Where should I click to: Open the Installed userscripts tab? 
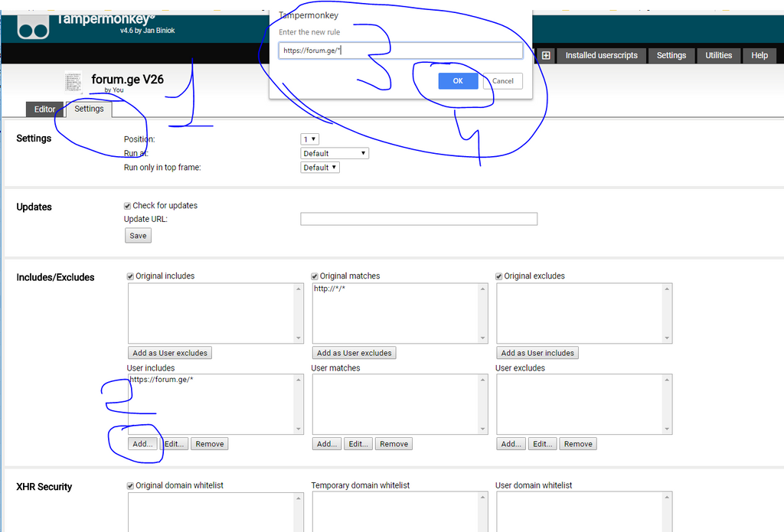point(602,56)
